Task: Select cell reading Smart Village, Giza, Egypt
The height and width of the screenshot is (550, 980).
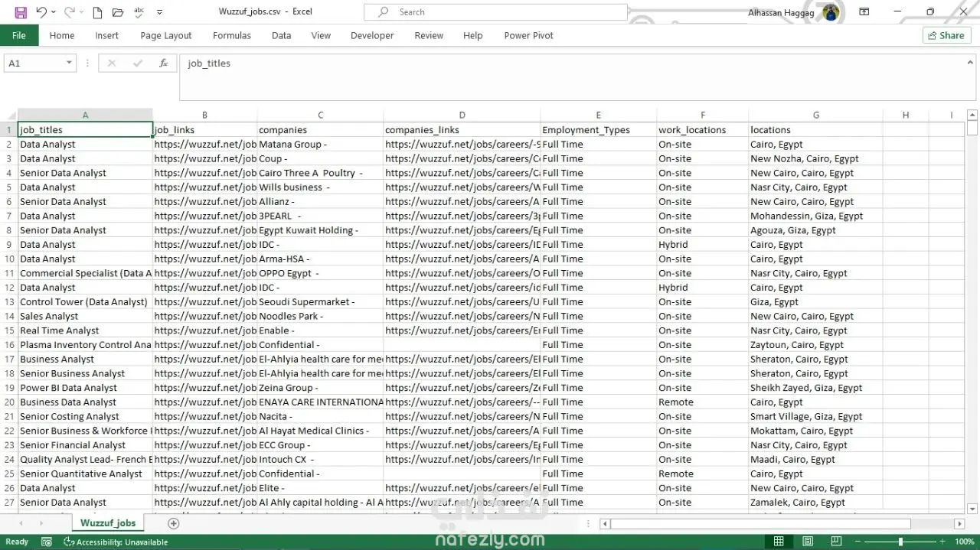Action: (815, 416)
